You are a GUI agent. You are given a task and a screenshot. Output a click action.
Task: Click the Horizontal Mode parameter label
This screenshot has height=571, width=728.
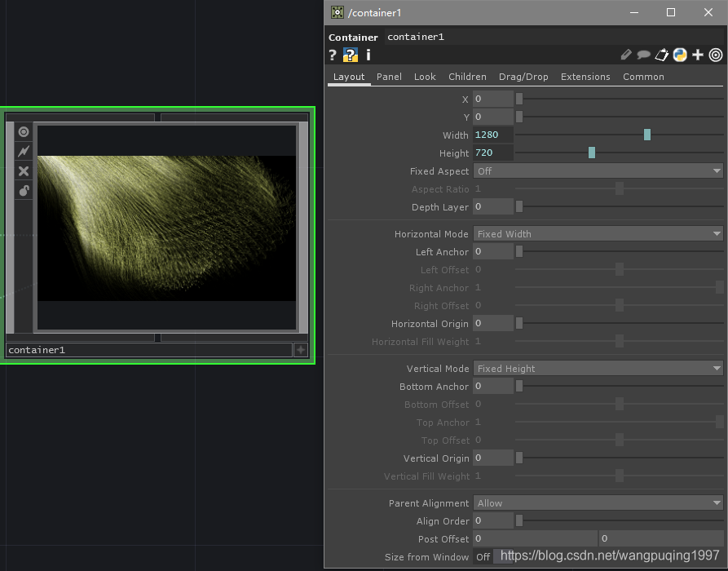(x=431, y=234)
